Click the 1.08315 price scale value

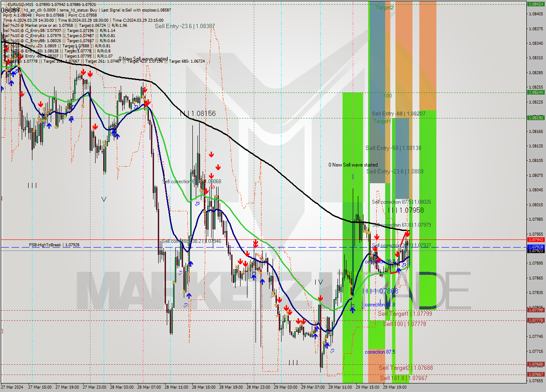click(536, 58)
